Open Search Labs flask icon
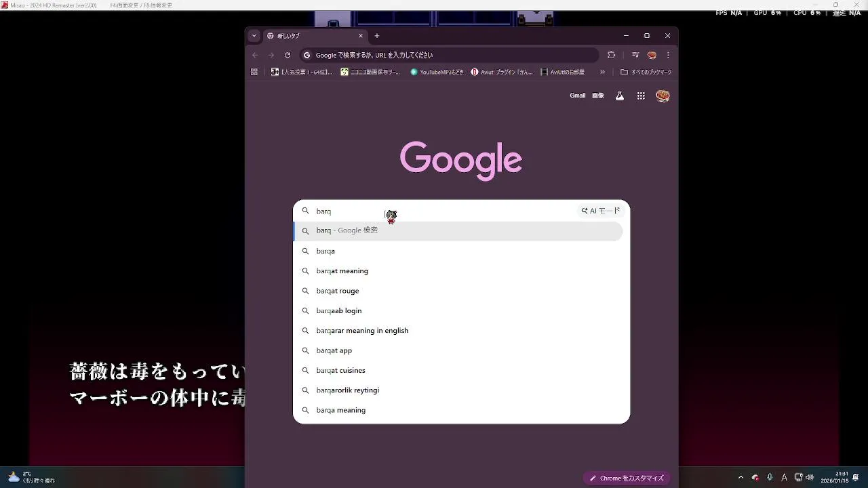The width and height of the screenshot is (868, 488). click(619, 96)
